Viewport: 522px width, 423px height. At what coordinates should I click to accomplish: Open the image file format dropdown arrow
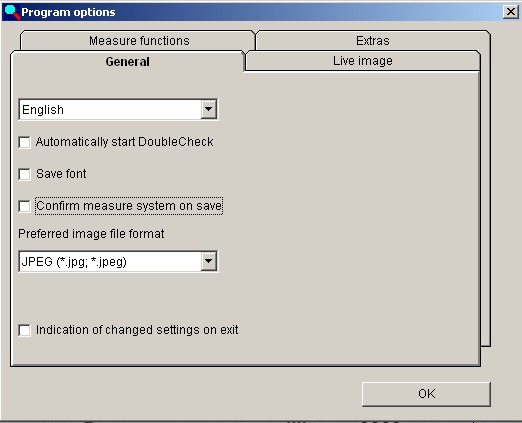[x=209, y=261]
